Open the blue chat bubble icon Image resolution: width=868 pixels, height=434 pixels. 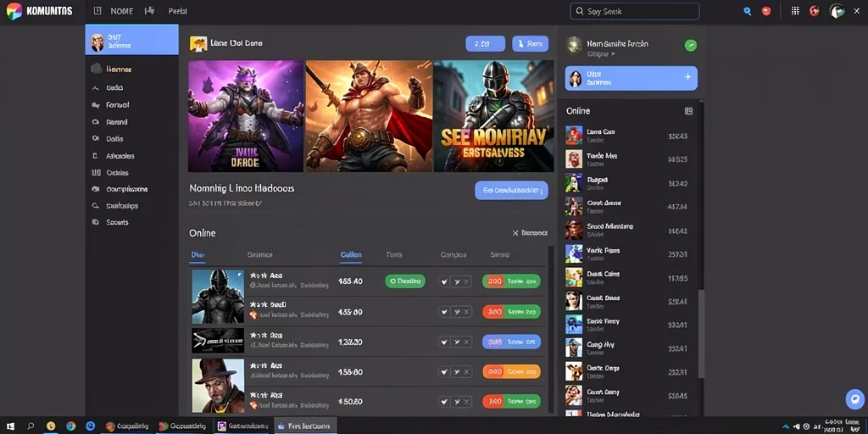tap(854, 398)
